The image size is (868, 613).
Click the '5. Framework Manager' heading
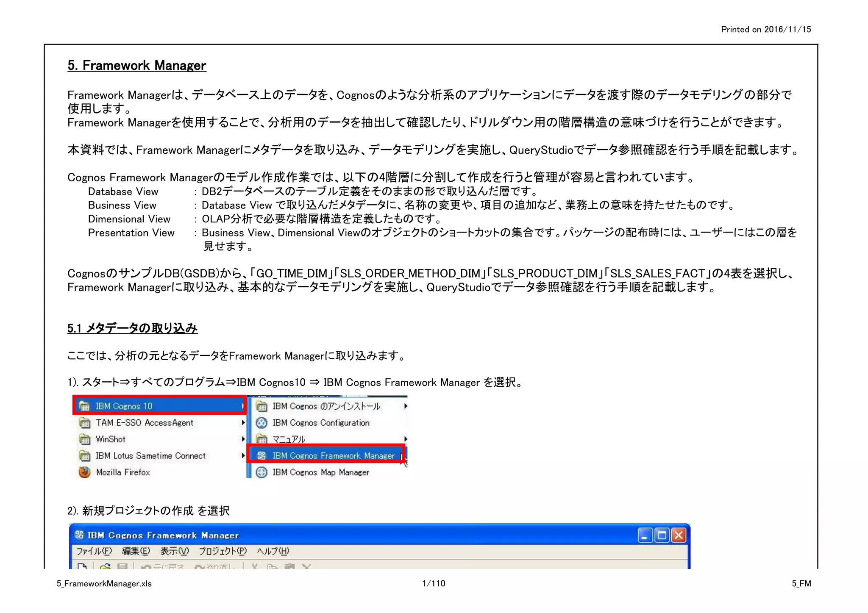point(136,65)
